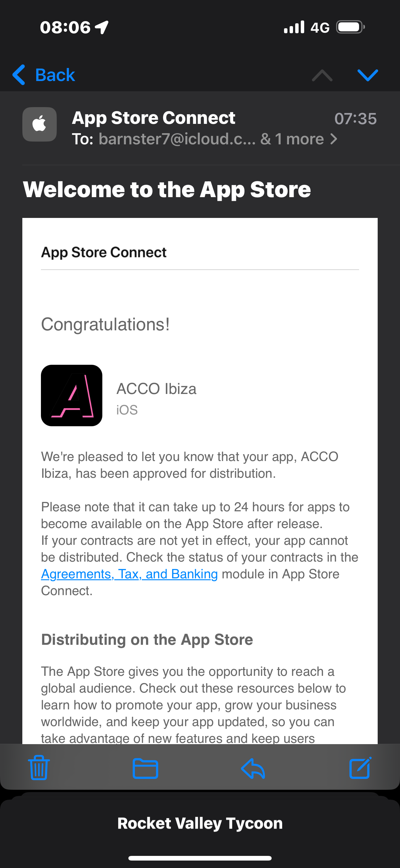Tap the Apple logo sender avatar
The width and height of the screenshot is (400, 868).
tap(39, 124)
